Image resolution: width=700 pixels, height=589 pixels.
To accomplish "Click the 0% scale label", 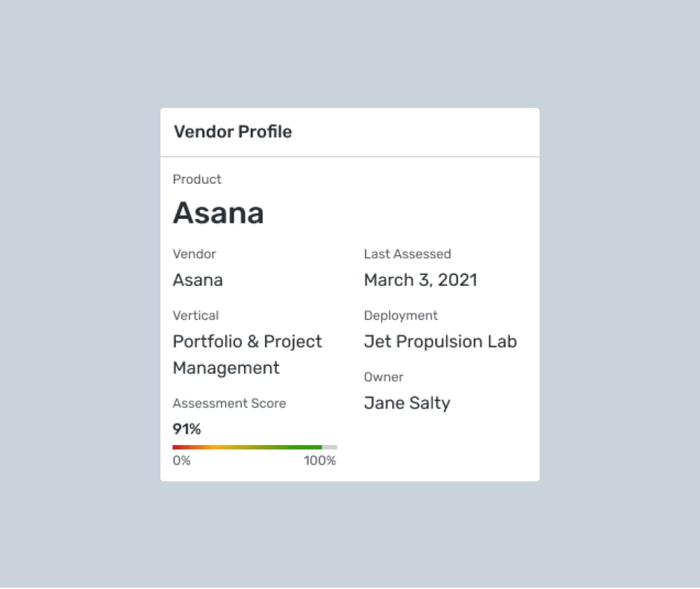I will point(182,461).
